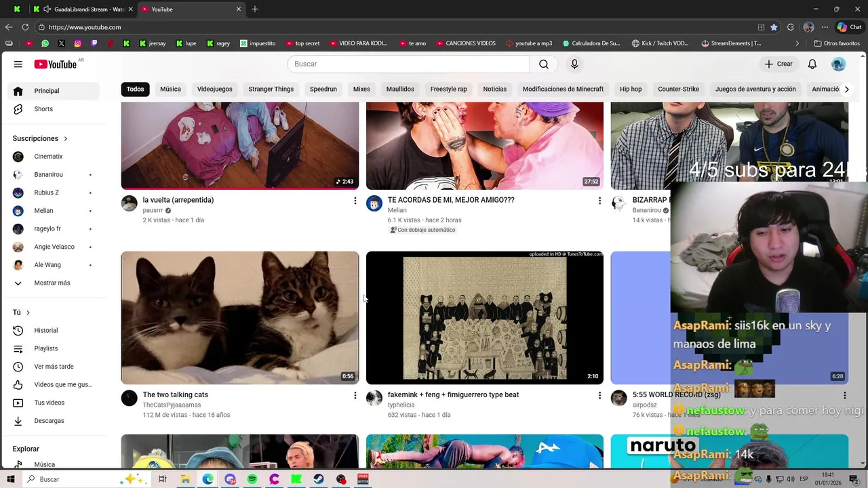
Task: Select the 'Speedrun' filter chip
Action: click(323, 89)
